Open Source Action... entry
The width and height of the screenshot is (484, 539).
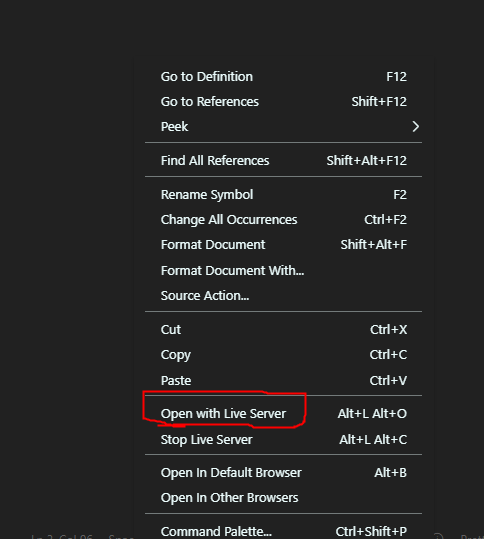pos(284,296)
